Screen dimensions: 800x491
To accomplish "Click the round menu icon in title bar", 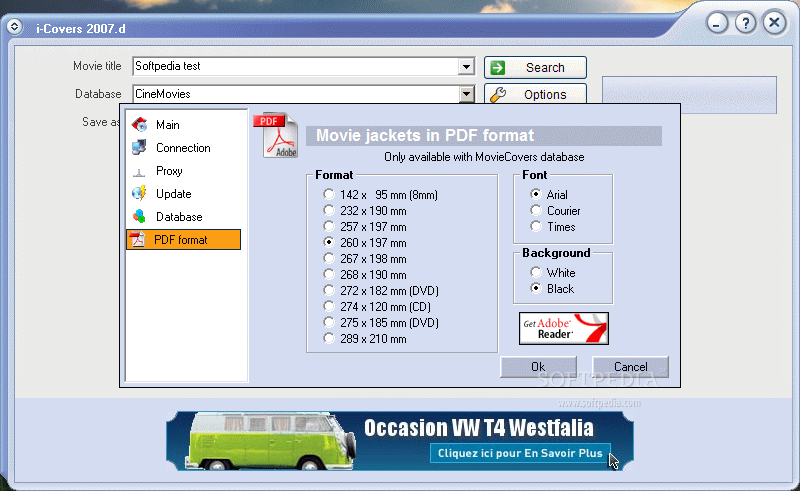I will (x=14, y=27).
